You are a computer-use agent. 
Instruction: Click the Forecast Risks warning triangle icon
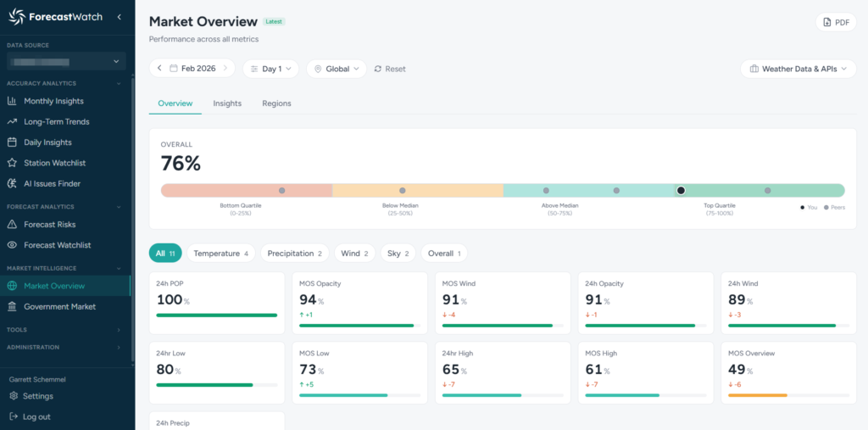(13, 225)
